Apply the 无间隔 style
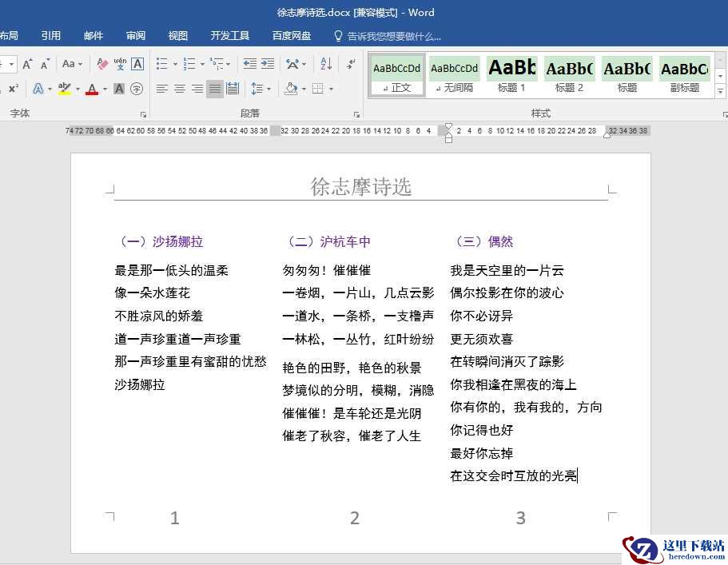The width and height of the screenshot is (728, 565). click(x=454, y=75)
